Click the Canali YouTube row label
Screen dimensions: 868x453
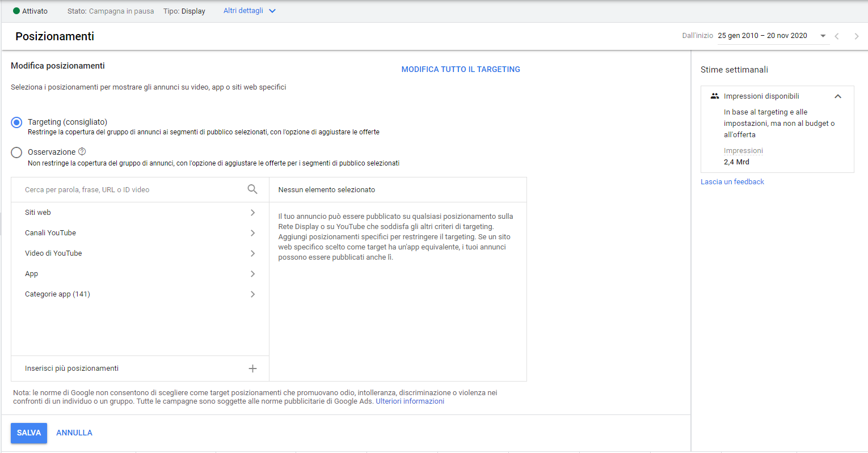50,233
